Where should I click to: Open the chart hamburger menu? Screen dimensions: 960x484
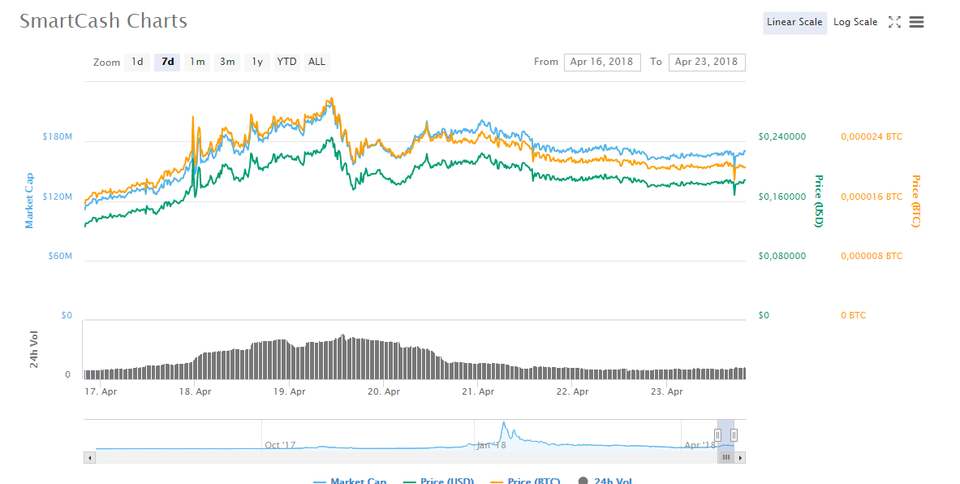click(917, 22)
